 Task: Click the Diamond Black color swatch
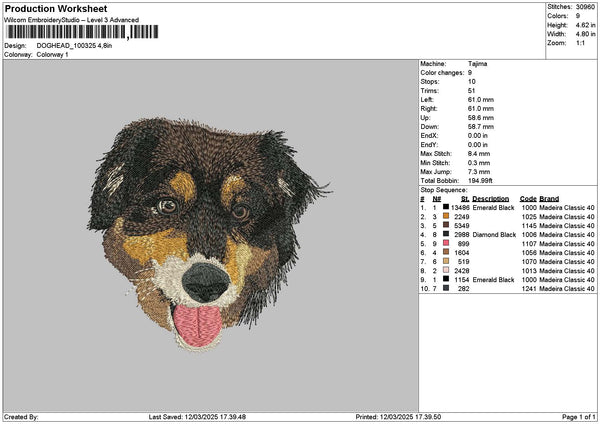[445, 234]
